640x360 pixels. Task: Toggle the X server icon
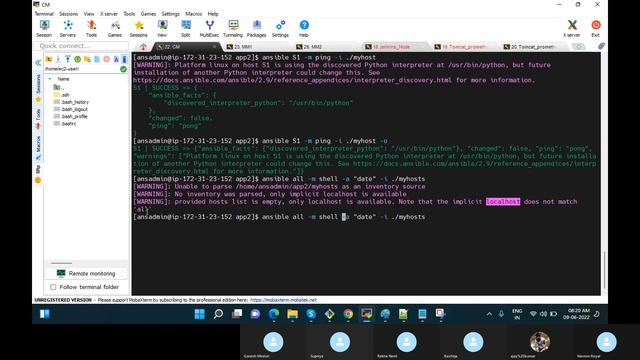pos(572,29)
